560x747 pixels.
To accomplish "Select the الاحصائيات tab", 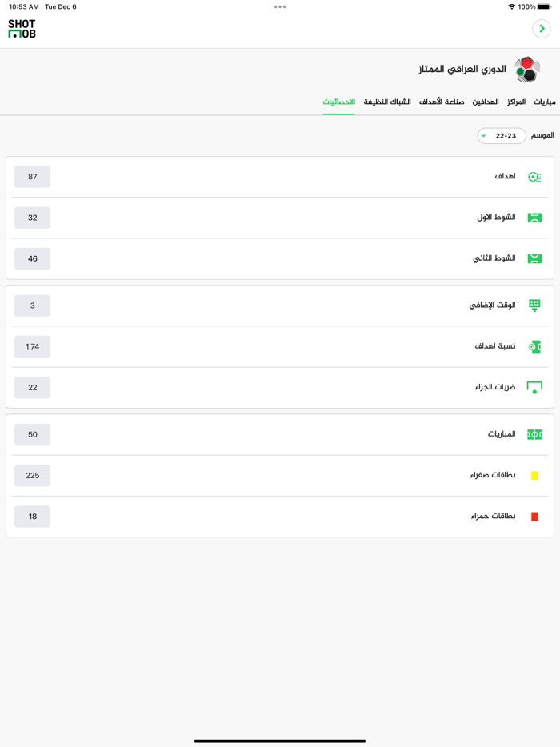I will [339, 102].
